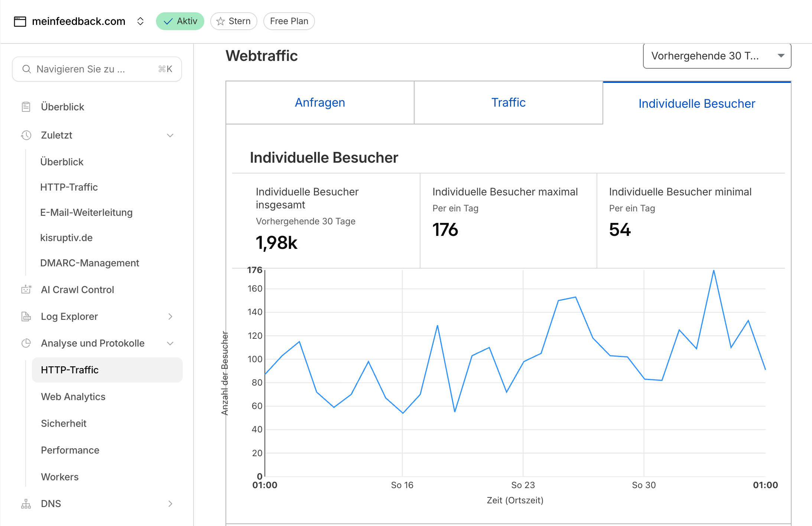Open Sicherheit analytics page
The height and width of the screenshot is (526, 812).
(64, 423)
